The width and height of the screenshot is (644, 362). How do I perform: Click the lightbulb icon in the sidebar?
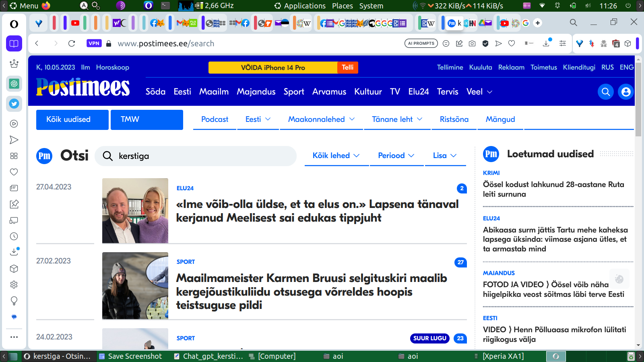tap(14, 301)
